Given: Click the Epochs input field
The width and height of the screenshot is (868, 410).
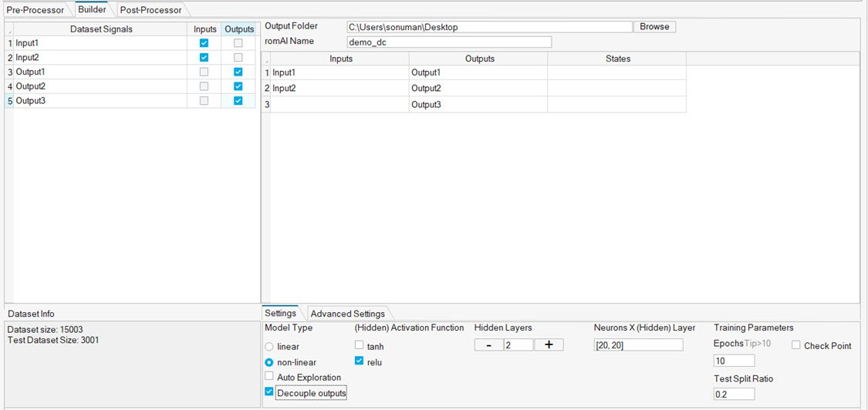Looking at the screenshot, I should pyautogui.click(x=734, y=361).
